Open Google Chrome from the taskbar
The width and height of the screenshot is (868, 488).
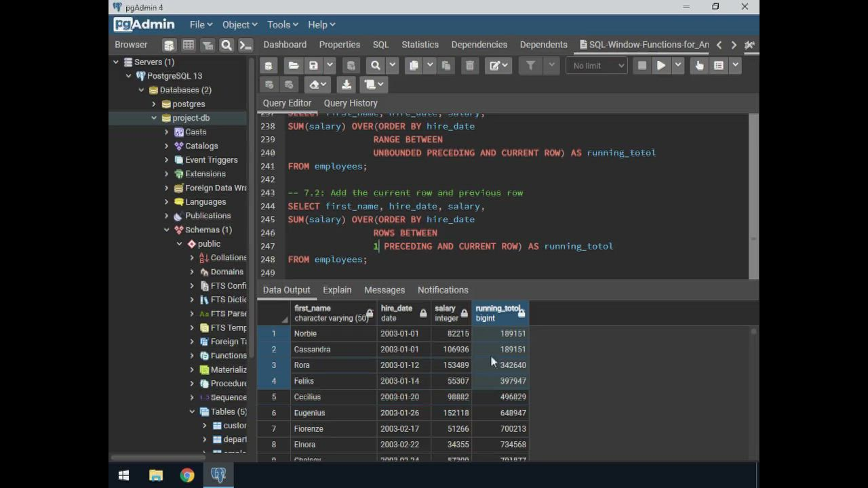point(187,475)
